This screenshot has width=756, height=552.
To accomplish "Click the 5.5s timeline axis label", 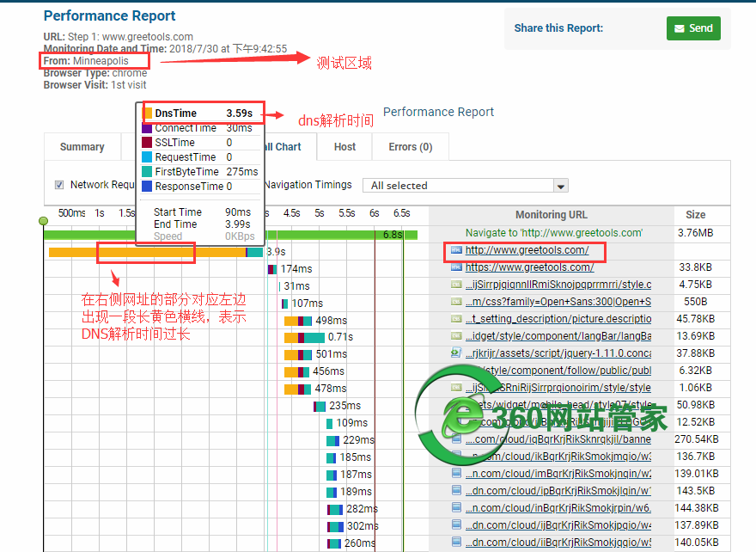I will click(347, 213).
